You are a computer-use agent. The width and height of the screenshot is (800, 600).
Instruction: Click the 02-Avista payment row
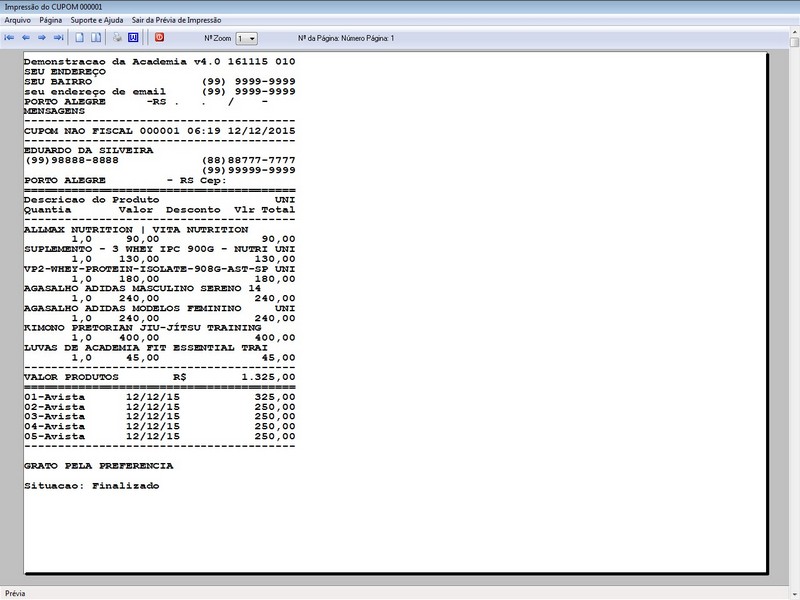point(160,407)
